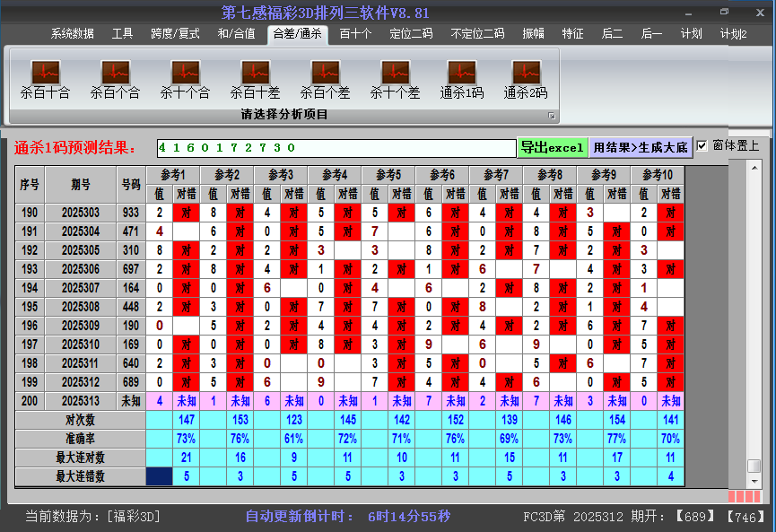Select the 振幅 menu item
Screen dimensions: 776x532
pyautogui.click(x=534, y=34)
